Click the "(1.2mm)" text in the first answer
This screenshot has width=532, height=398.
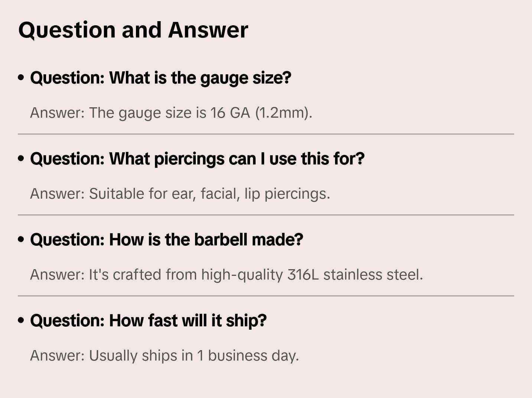click(283, 113)
